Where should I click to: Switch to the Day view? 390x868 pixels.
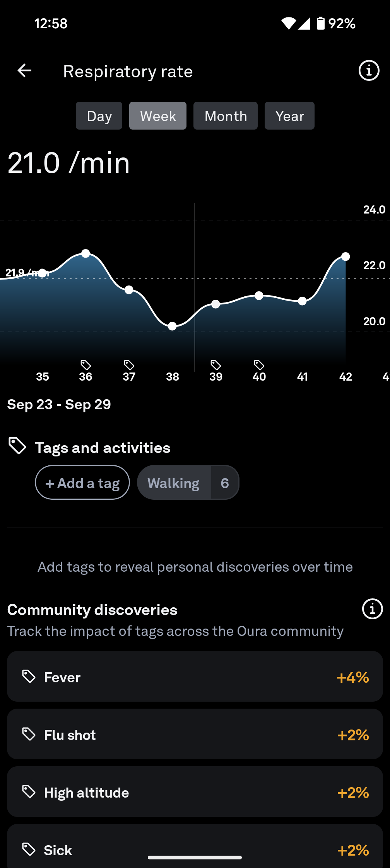pyautogui.click(x=99, y=116)
